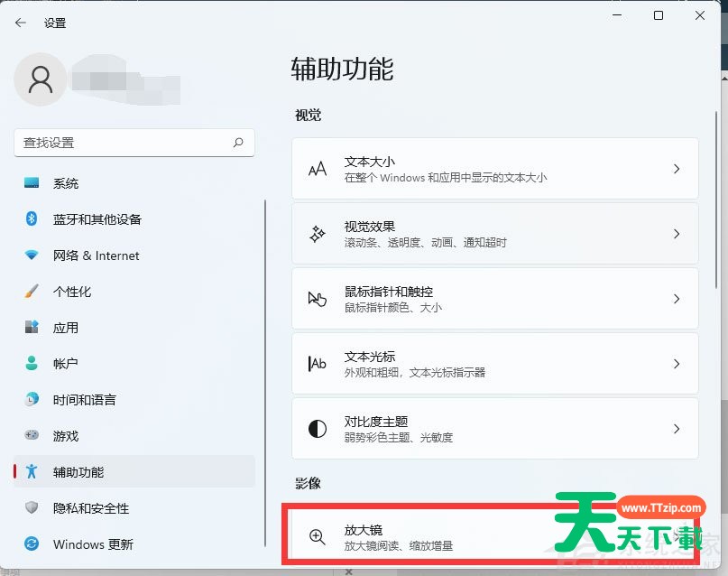The height and width of the screenshot is (576, 728).
Task: Expand the 文本光标 row chevron
Action: point(677,364)
